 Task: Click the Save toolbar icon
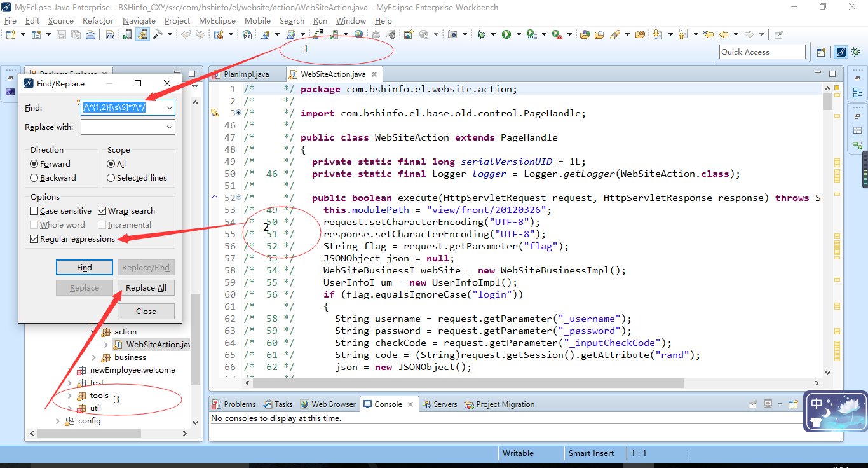point(61,34)
